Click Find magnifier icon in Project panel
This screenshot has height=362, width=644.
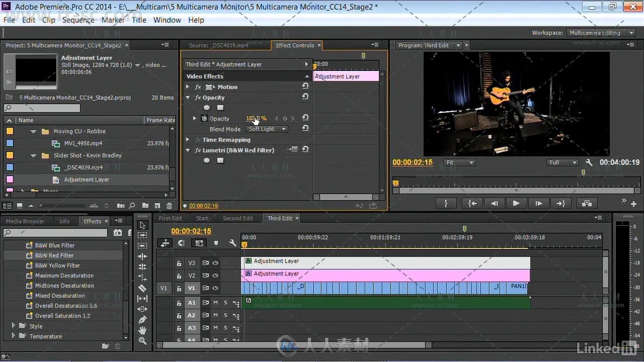coord(132,206)
